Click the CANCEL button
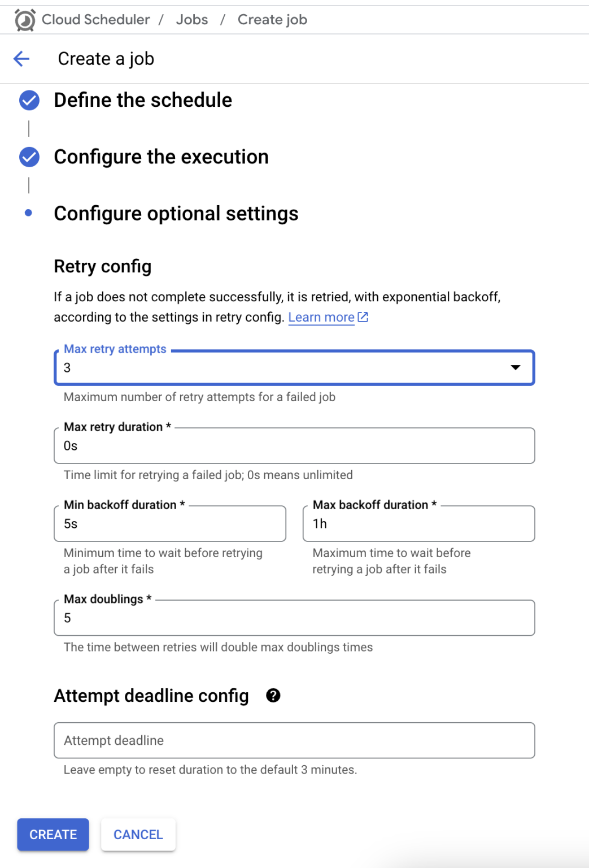Viewport: 589px width, 868px height. [138, 834]
